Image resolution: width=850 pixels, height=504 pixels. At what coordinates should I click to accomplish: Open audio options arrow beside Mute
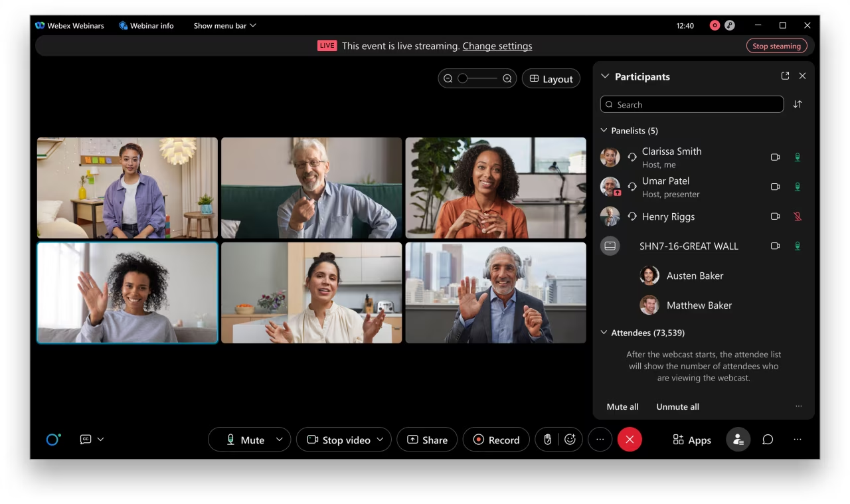click(280, 440)
